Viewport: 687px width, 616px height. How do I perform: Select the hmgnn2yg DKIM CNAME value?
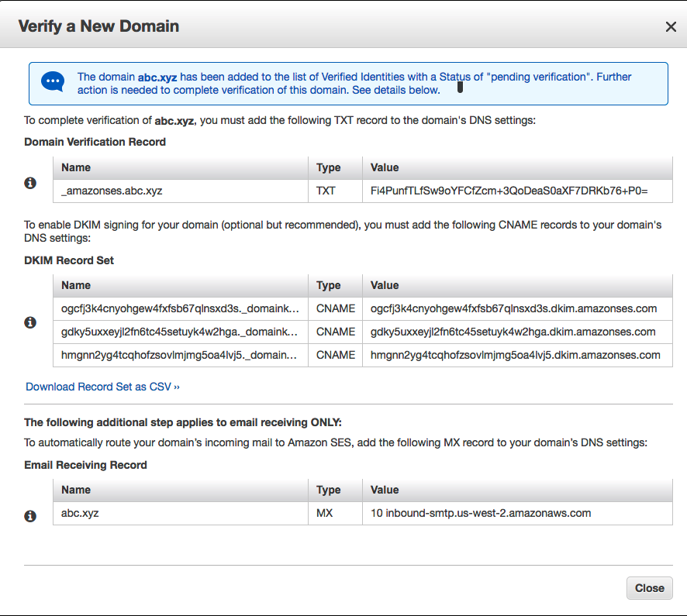tap(516, 355)
